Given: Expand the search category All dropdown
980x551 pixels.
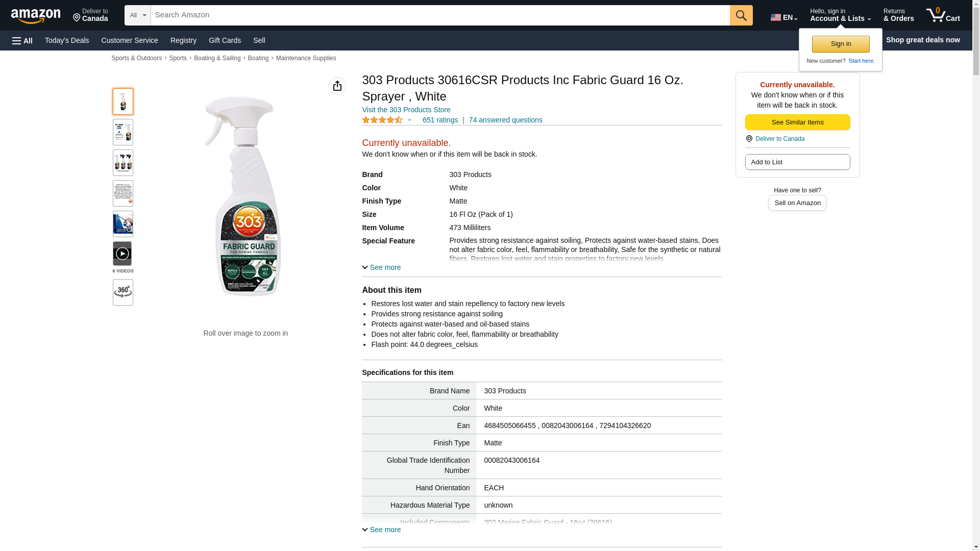Looking at the screenshot, I should pos(138,15).
